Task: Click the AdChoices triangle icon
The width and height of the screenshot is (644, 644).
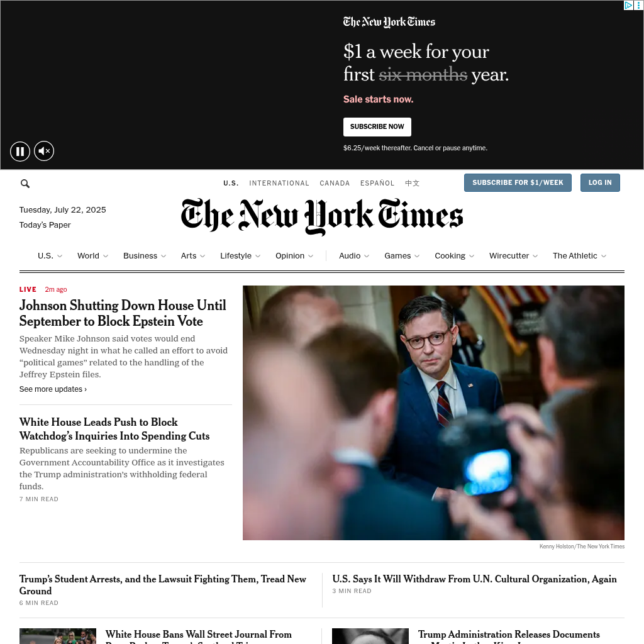Action: 628,5
